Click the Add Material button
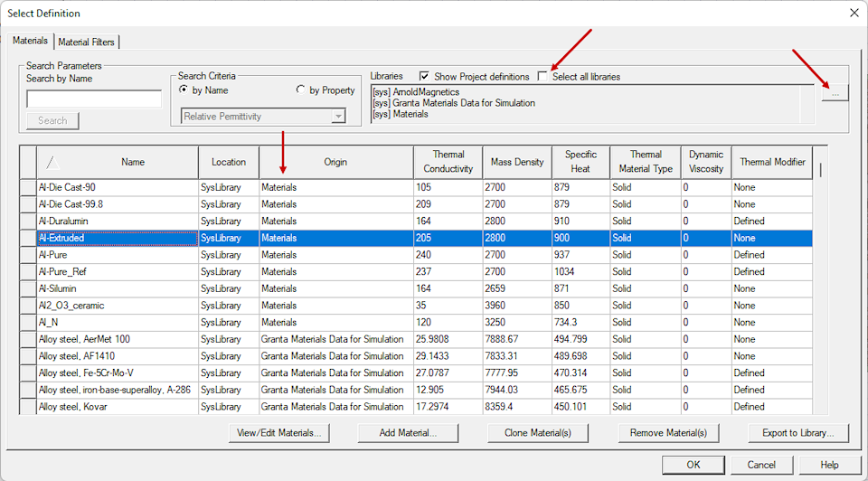This screenshot has height=481, width=868. 408,433
